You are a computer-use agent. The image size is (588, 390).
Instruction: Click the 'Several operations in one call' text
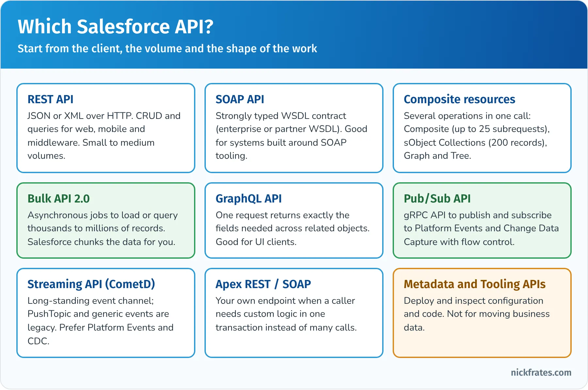coord(477,136)
